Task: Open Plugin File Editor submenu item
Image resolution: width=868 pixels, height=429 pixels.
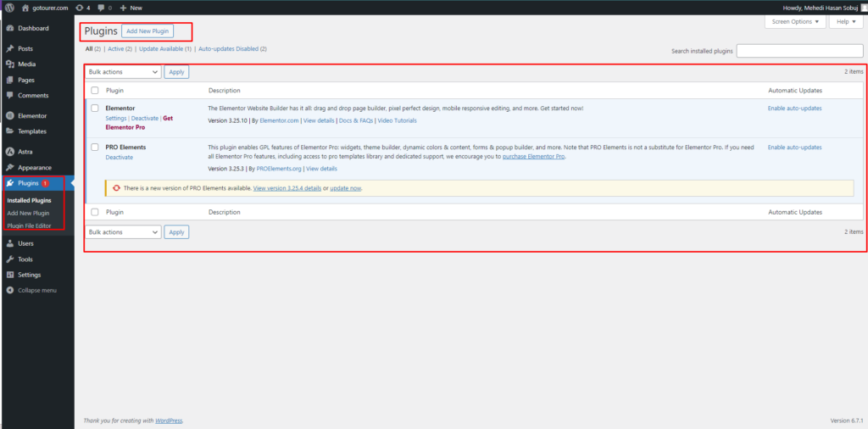Action: pos(30,226)
